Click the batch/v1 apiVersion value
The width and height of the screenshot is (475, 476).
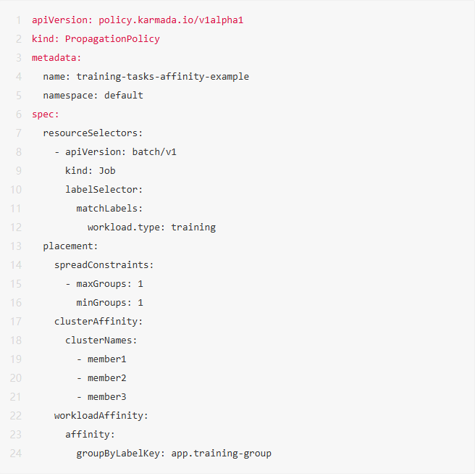(154, 151)
